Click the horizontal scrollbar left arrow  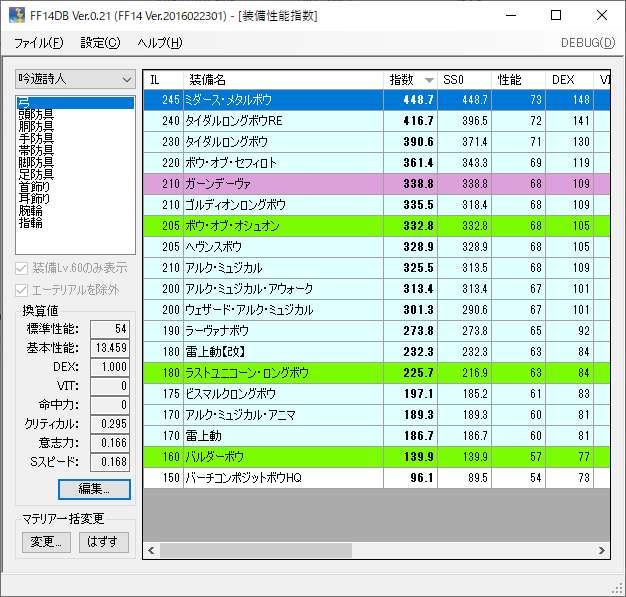[152, 550]
